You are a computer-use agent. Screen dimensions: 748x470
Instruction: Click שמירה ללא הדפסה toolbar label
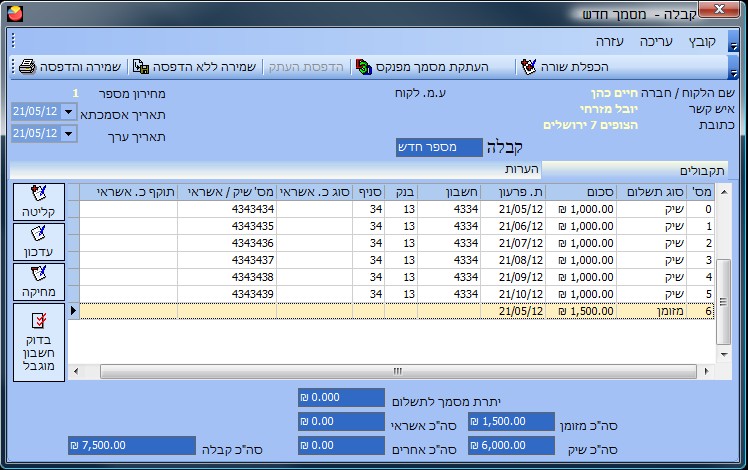(x=204, y=67)
